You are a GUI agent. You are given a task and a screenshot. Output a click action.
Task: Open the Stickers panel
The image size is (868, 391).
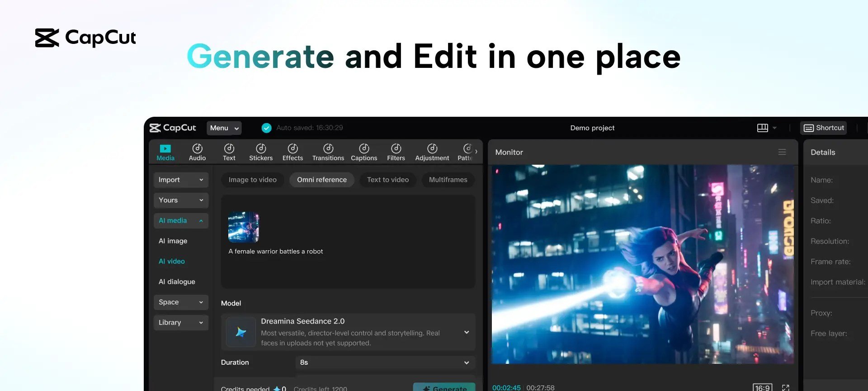(x=261, y=152)
